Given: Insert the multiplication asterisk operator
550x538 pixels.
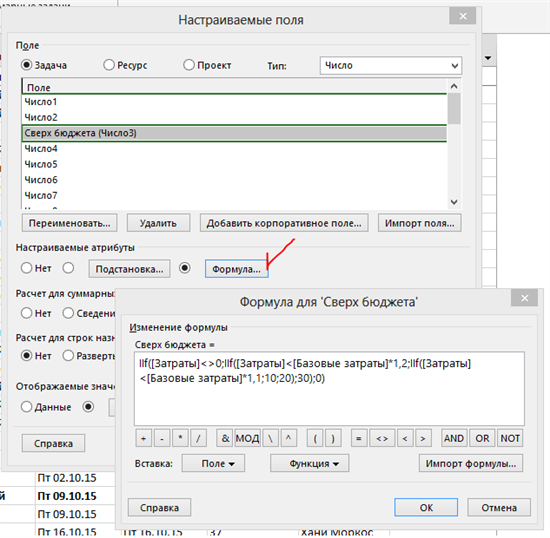Looking at the screenshot, I should pyautogui.click(x=180, y=438).
